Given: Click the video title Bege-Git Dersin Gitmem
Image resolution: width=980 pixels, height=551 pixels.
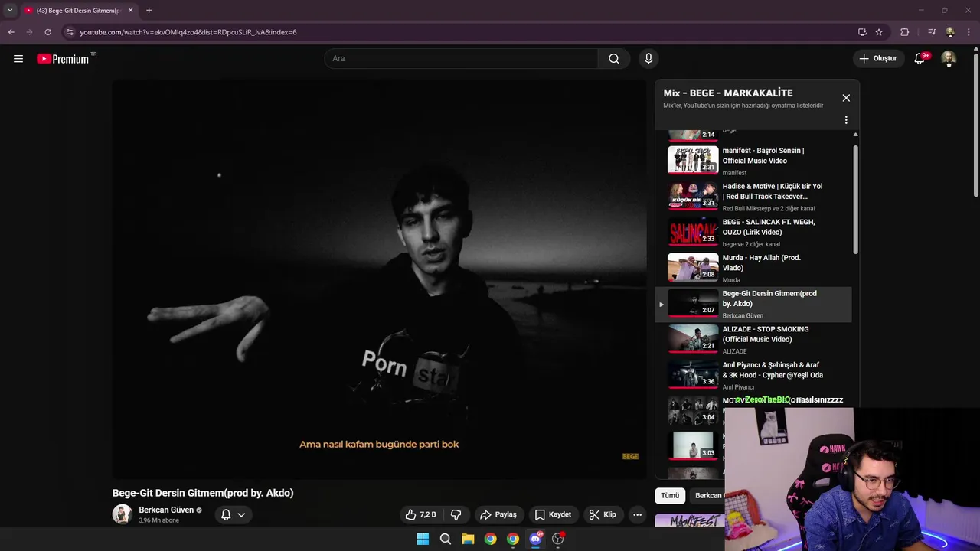Looking at the screenshot, I should 203,493.
